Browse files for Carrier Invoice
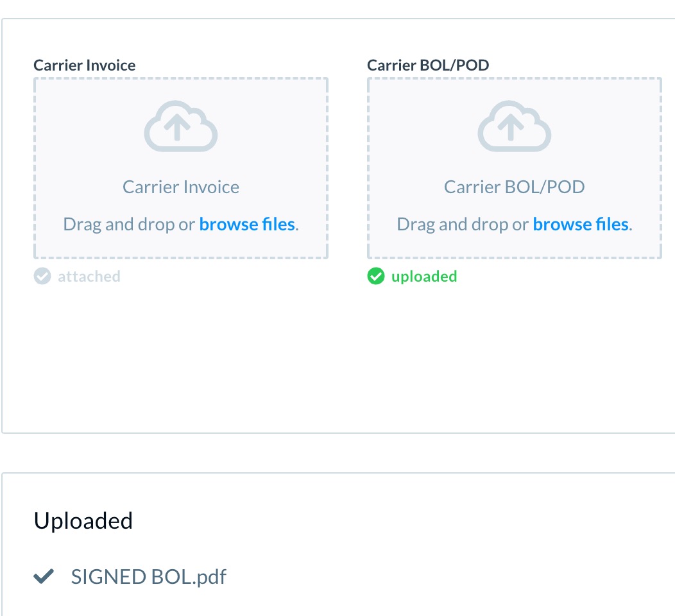This screenshot has width=675, height=616. point(246,225)
